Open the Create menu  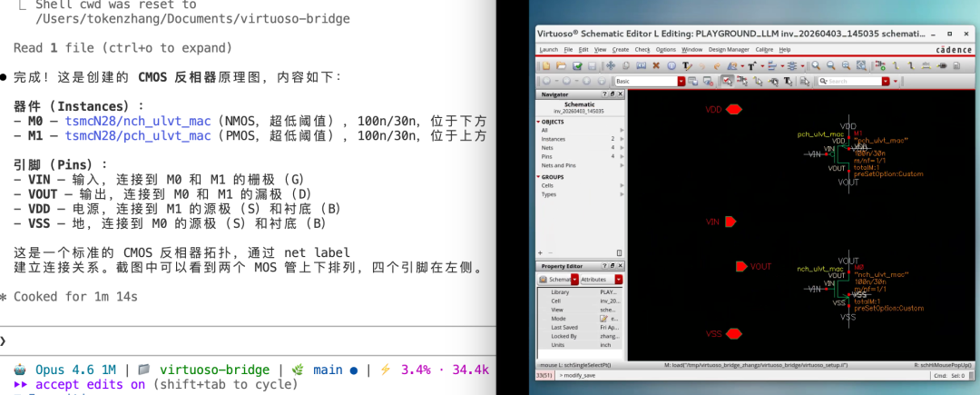621,49
